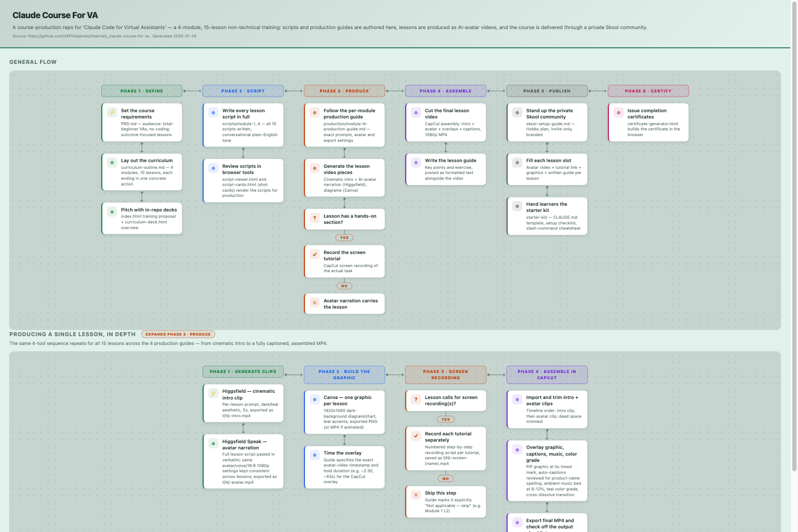
Task: Select the Phase 6 · Certify header
Action: tap(648, 91)
